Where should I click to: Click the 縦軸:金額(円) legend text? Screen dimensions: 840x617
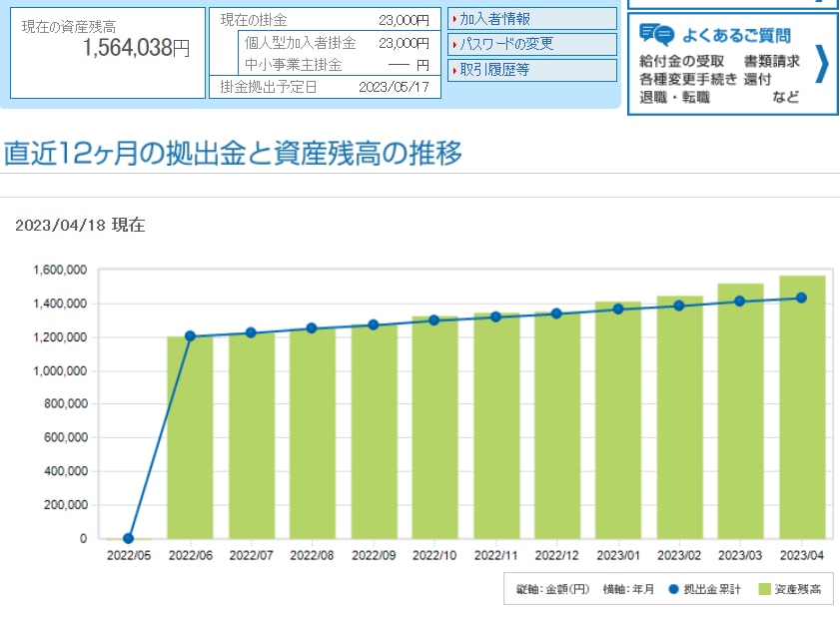552,589
